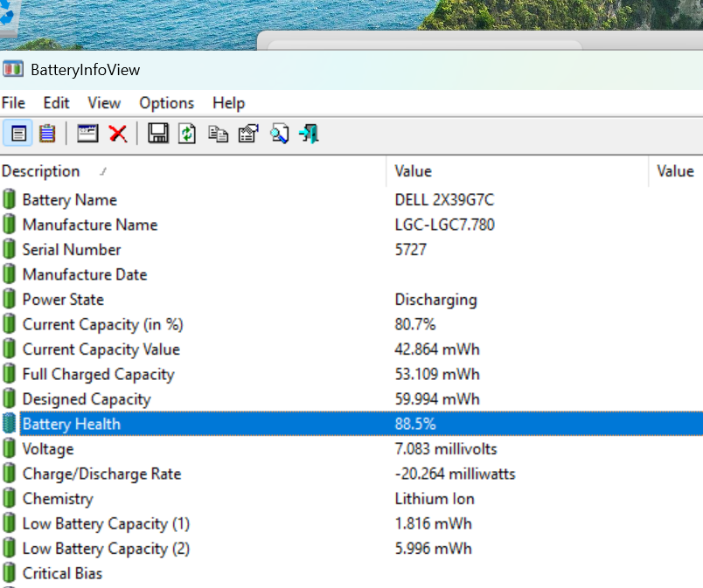Viewport: 703px width, 588px height.
Task: Click the battery icon beside Voltage
Action: [x=9, y=449]
